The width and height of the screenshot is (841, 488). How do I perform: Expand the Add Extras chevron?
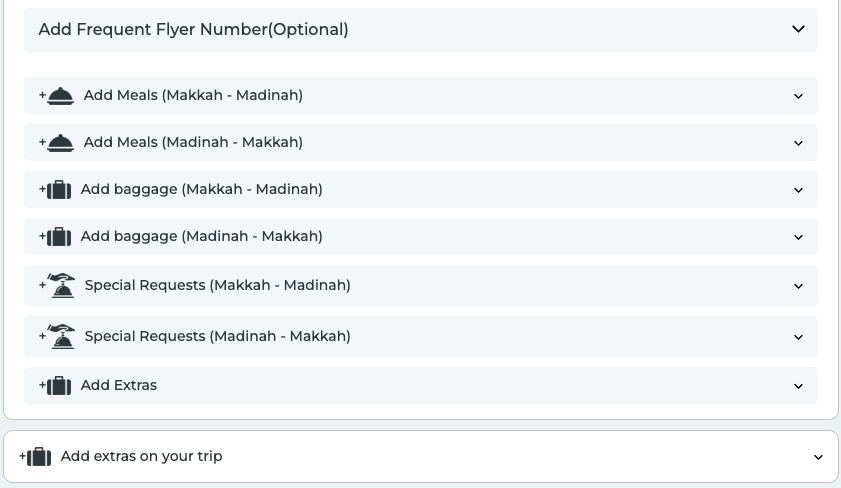[x=798, y=386]
